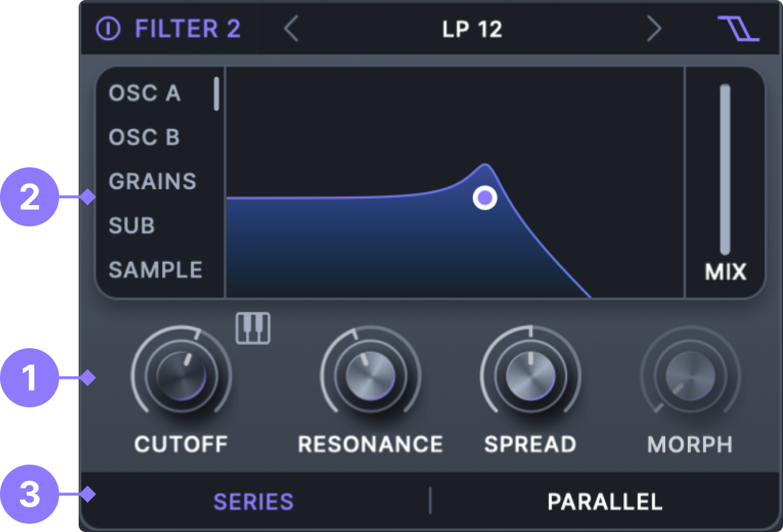This screenshot has width=783, height=532.
Task: Click the FILTER 2 title label
Action: [187, 29]
